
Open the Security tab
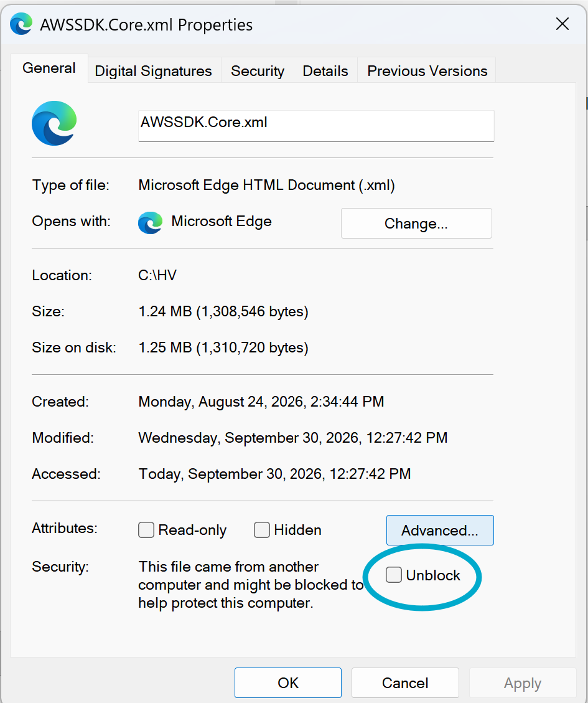click(x=258, y=71)
